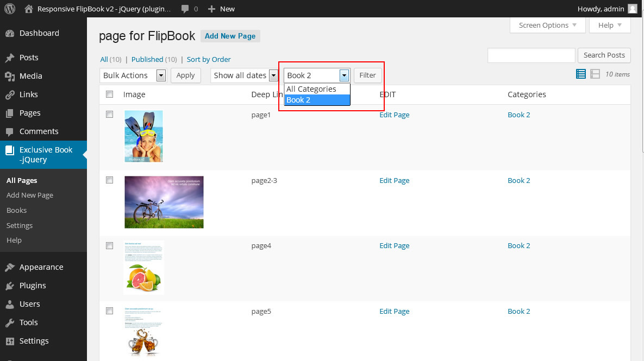Open the admin avatar profile icon
Viewport: 644px width, 361px height.
coord(633,9)
